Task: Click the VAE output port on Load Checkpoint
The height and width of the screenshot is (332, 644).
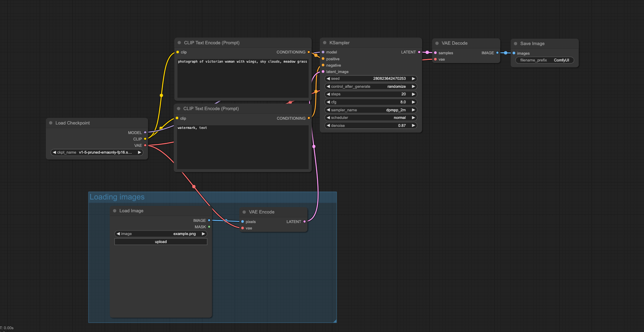Action: [145, 145]
